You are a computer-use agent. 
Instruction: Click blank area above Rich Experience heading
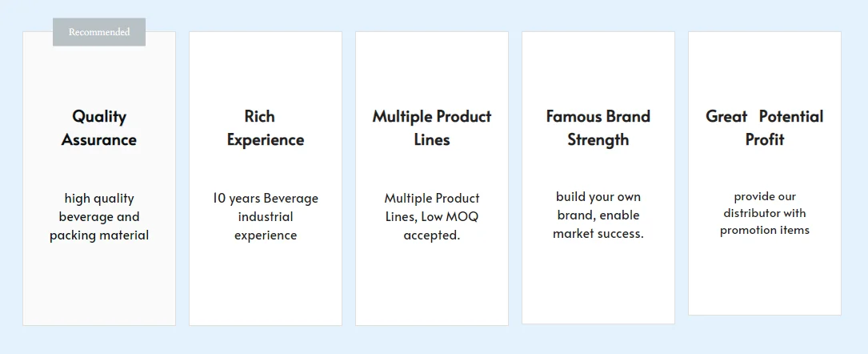[266, 68]
